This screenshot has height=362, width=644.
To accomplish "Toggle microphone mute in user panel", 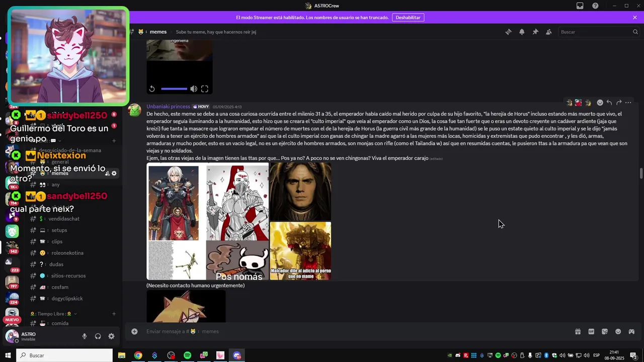I will tap(85, 336).
